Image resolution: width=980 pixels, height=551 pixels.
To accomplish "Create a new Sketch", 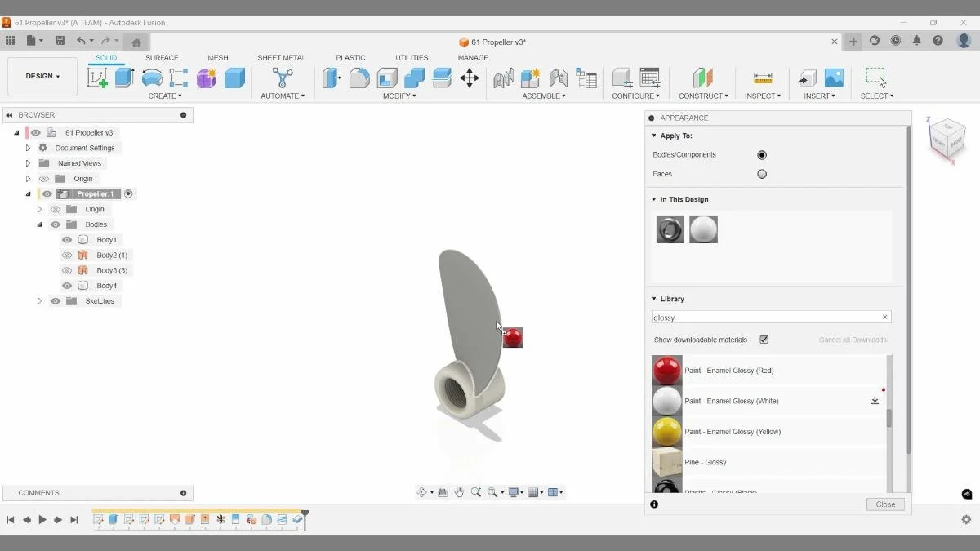I will [99, 74].
